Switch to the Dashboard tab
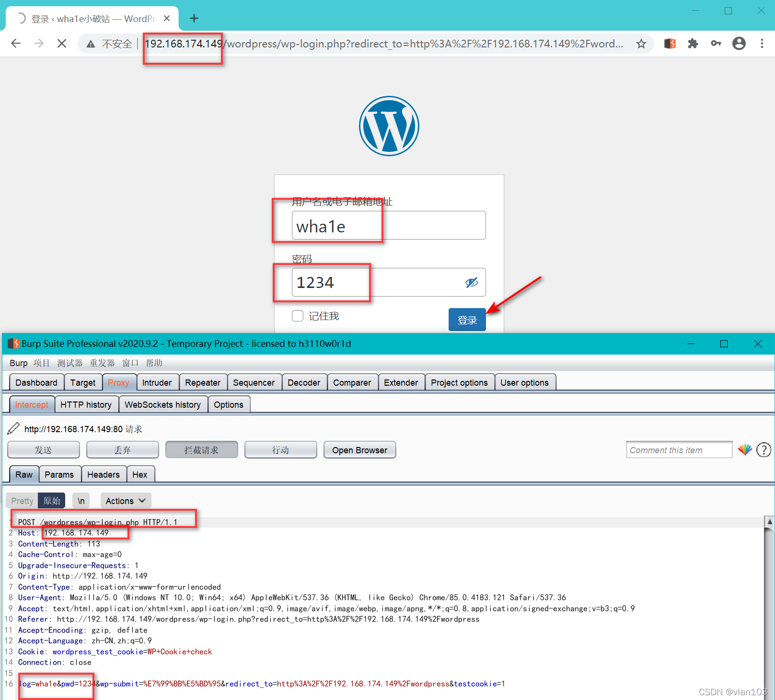Image resolution: width=775 pixels, height=700 pixels. click(36, 382)
